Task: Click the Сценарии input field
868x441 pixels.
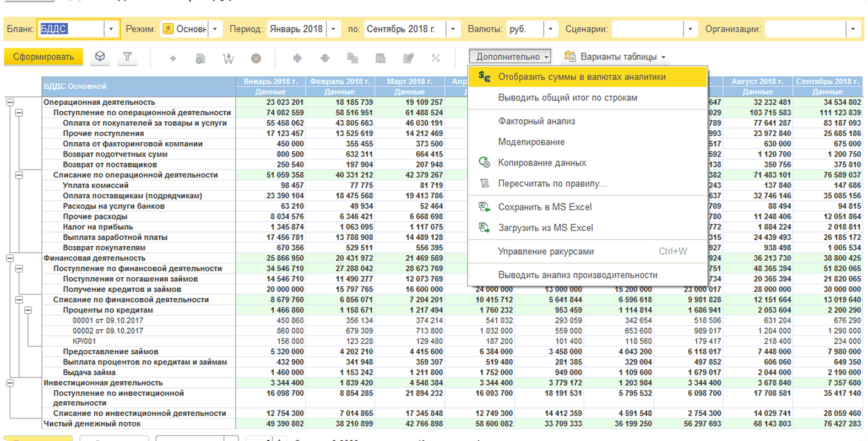Action: (x=648, y=29)
